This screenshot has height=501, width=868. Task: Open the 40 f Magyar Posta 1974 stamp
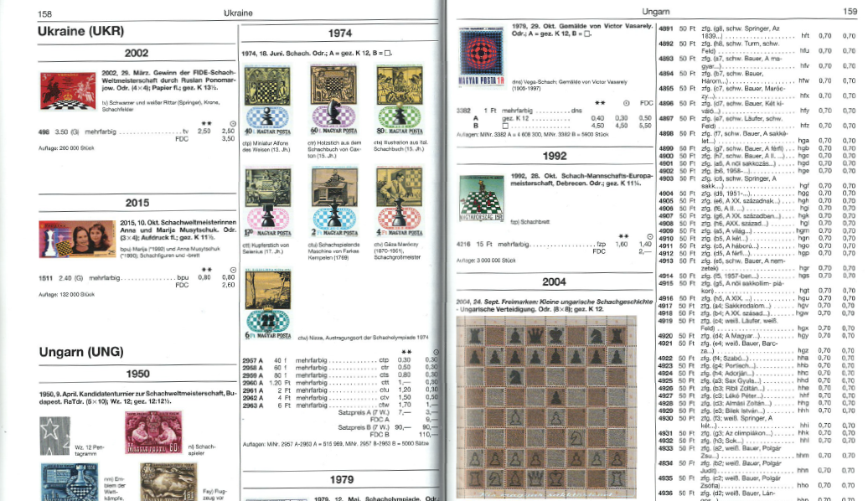(267, 101)
